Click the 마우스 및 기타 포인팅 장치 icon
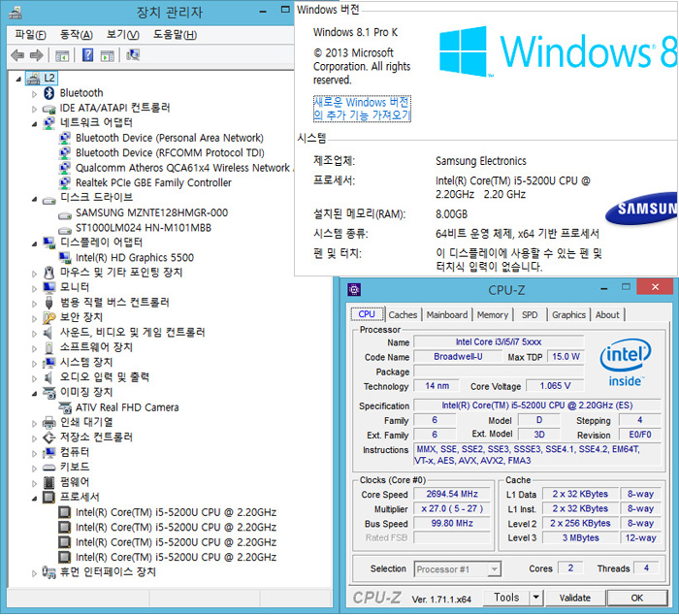 pyautogui.click(x=48, y=273)
